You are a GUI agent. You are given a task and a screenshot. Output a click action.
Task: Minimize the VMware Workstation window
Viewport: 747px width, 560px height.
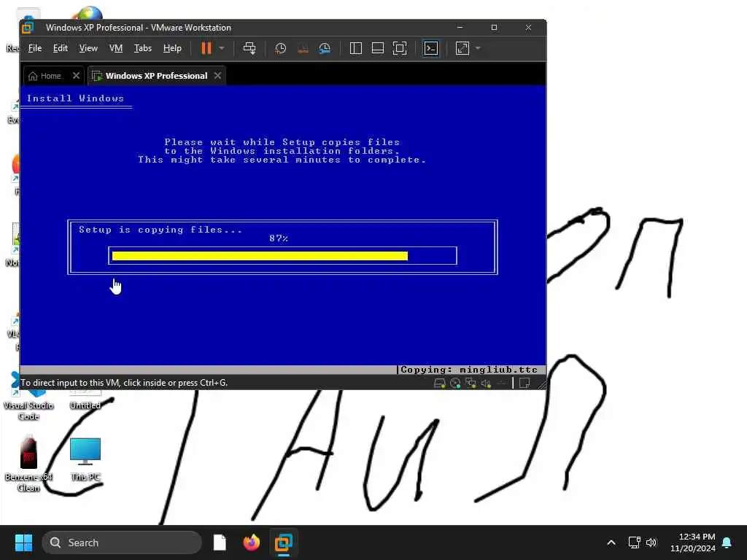coord(460,28)
